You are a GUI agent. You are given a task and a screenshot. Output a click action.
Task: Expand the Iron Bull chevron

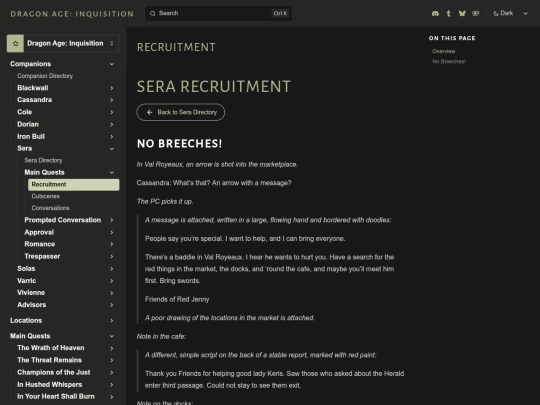(x=112, y=137)
